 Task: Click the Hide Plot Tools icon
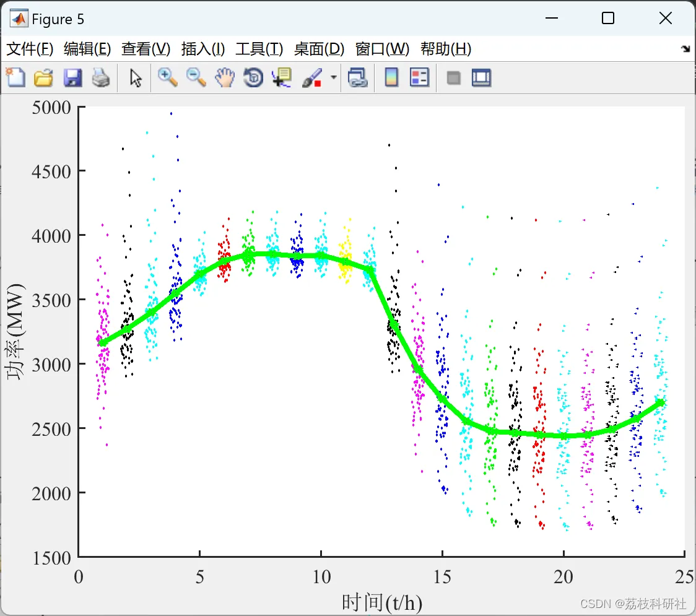point(454,78)
